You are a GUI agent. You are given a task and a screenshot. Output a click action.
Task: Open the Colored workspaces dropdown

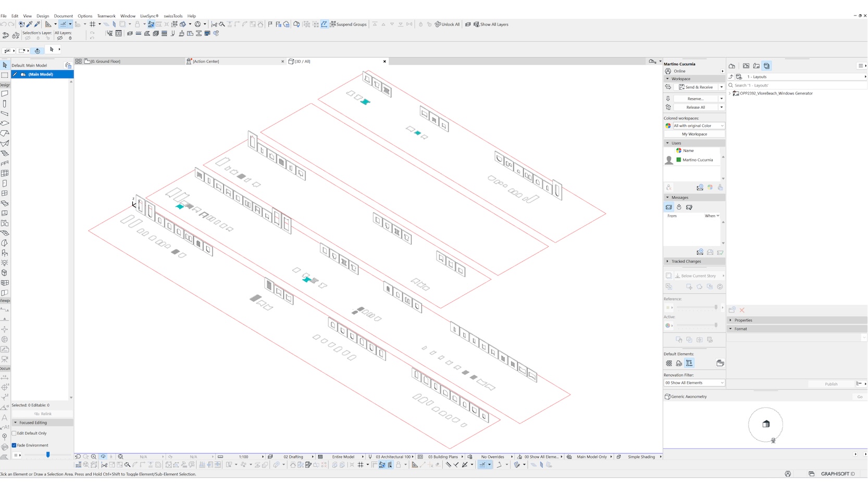[698, 126]
